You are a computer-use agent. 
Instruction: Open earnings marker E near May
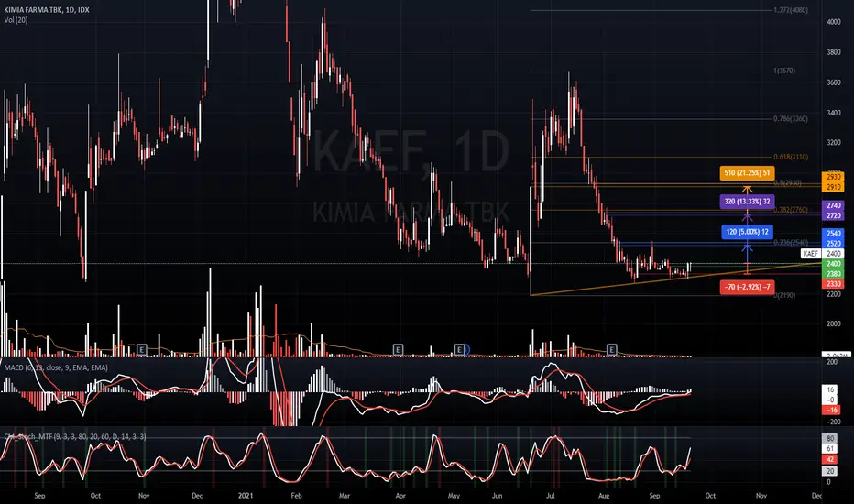click(x=460, y=349)
